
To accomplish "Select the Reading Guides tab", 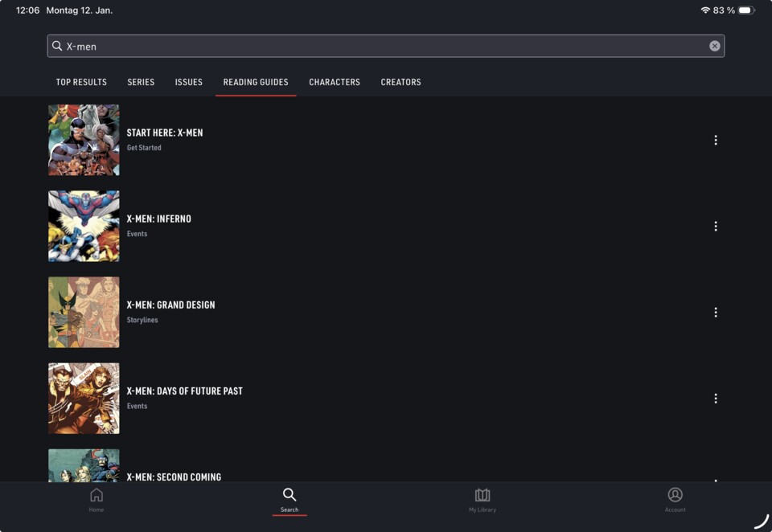I will click(256, 82).
